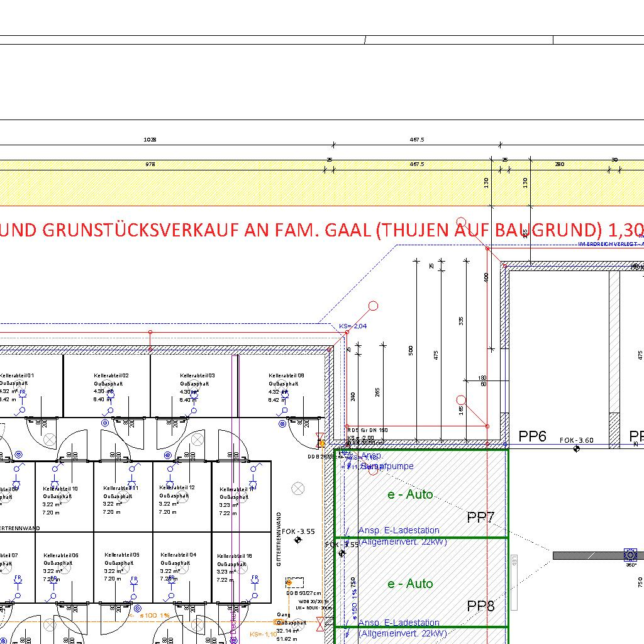
Task: Click the PP8 parking space label
Action: point(481,606)
